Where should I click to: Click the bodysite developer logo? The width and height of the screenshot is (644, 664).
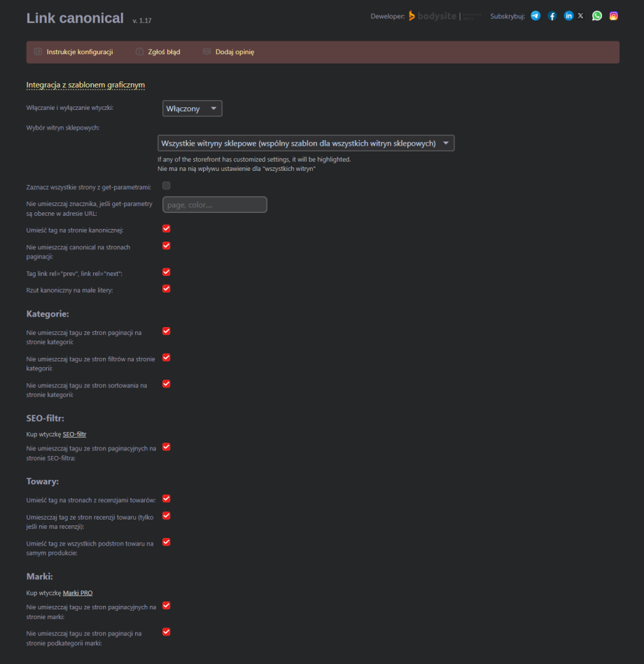[433, 16]
